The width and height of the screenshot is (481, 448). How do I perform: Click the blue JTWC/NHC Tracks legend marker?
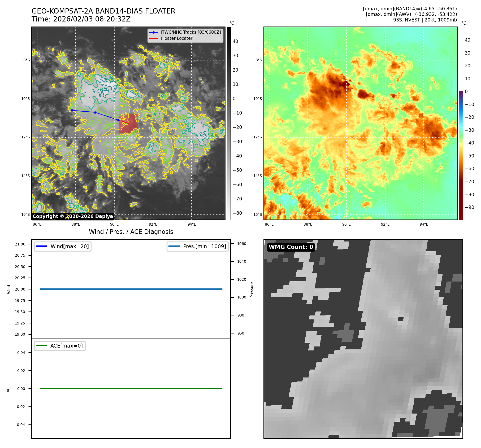pos(154,32)
